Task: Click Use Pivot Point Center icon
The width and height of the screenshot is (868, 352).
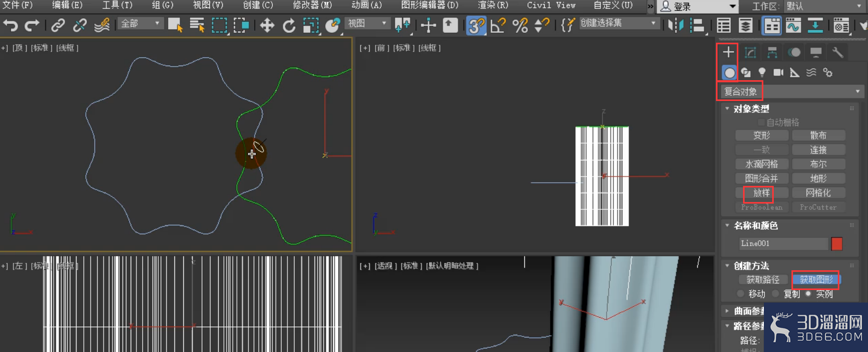Action: (x=402, y=25)
